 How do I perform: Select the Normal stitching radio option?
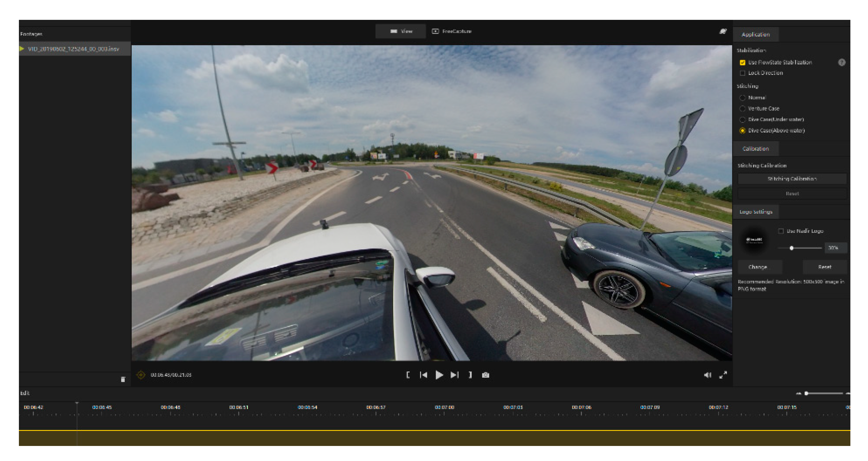pos(742,98)
